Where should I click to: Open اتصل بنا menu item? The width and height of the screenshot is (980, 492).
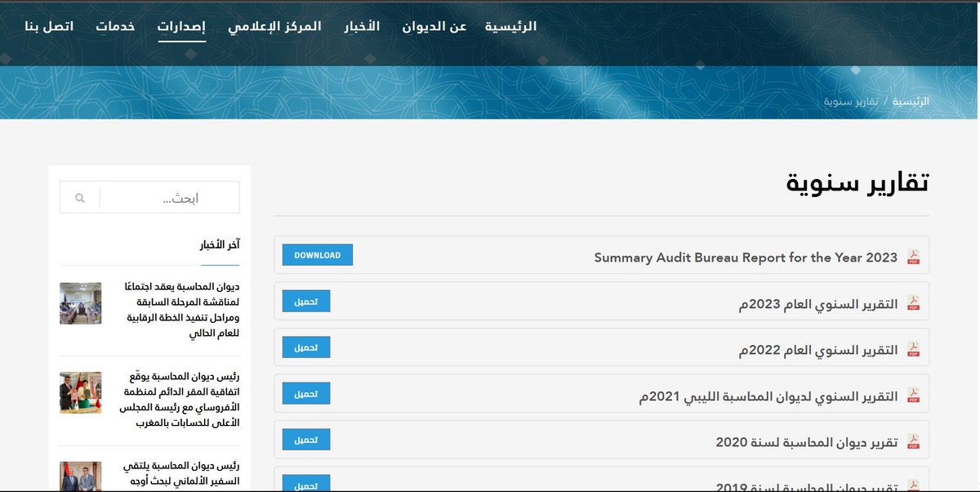click(x=49, y=26)
